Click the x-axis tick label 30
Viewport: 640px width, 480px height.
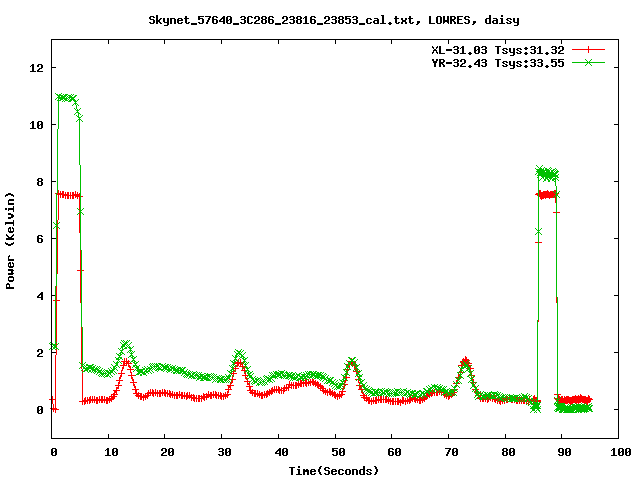pos(224,452)
